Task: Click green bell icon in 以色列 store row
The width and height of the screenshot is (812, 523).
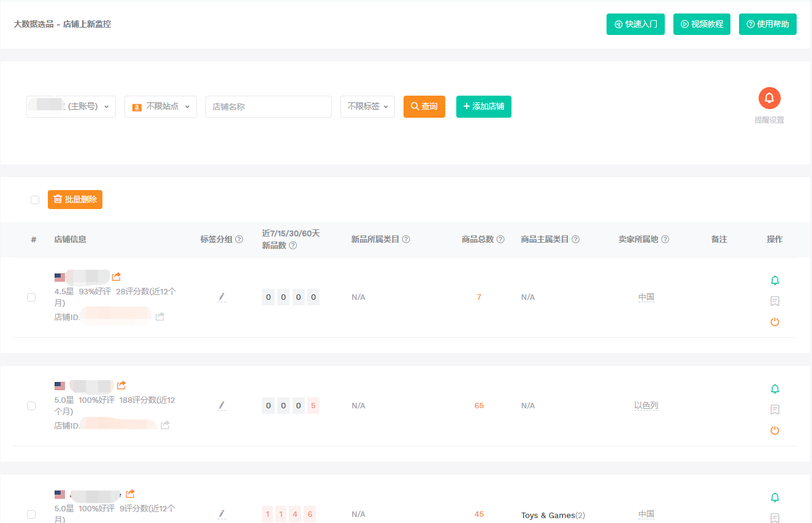Action: click(x=775, y=389)
